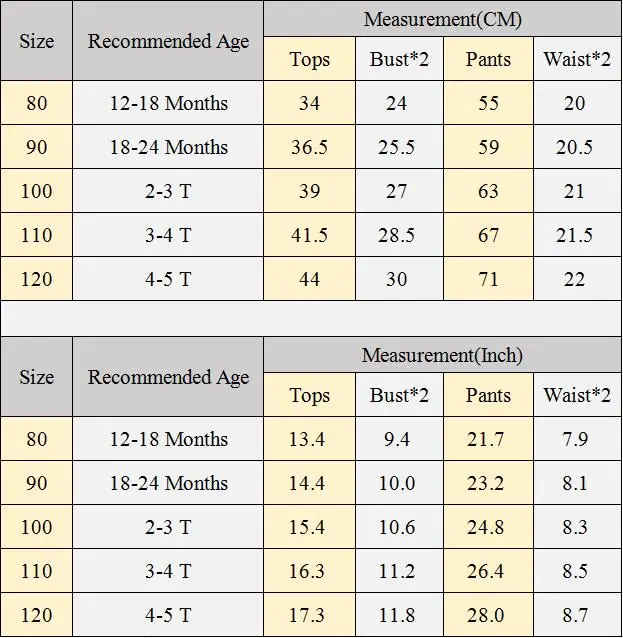Image resolution: width=623 pixels, height=638 pixels.
Task: Select the Tops column header in CM table
Action: click(310, 59)
